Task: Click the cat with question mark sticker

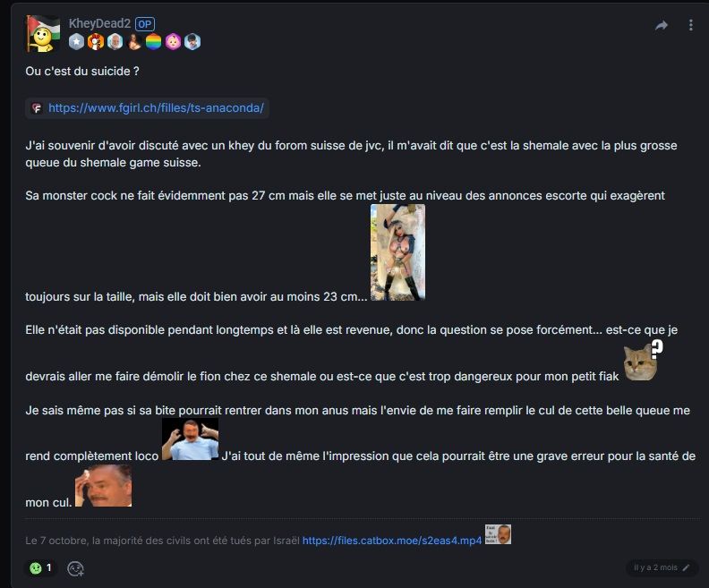Action: coord(643,361)
